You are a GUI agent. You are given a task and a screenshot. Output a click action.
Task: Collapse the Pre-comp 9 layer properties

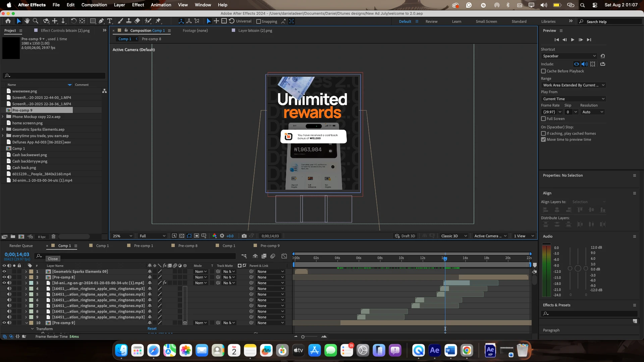[26, 323]
